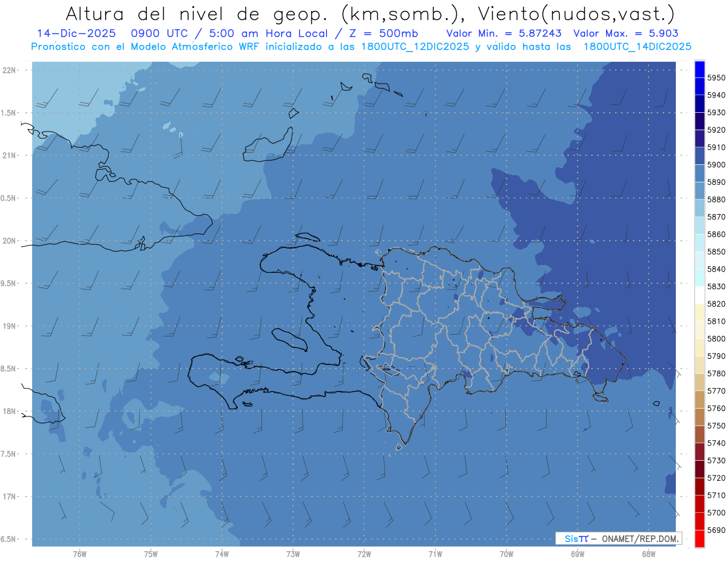Select the '19N' latitude axis label

pos(9,326)
